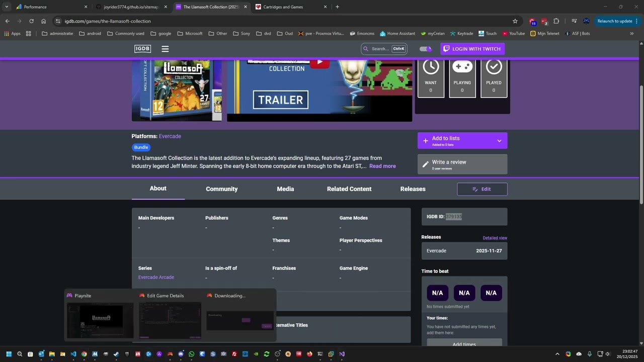Image resolution: width=644 pixels, height=362 pixels.
Task: Open the Detailed view of releases
Action: [x=495, y=238]
